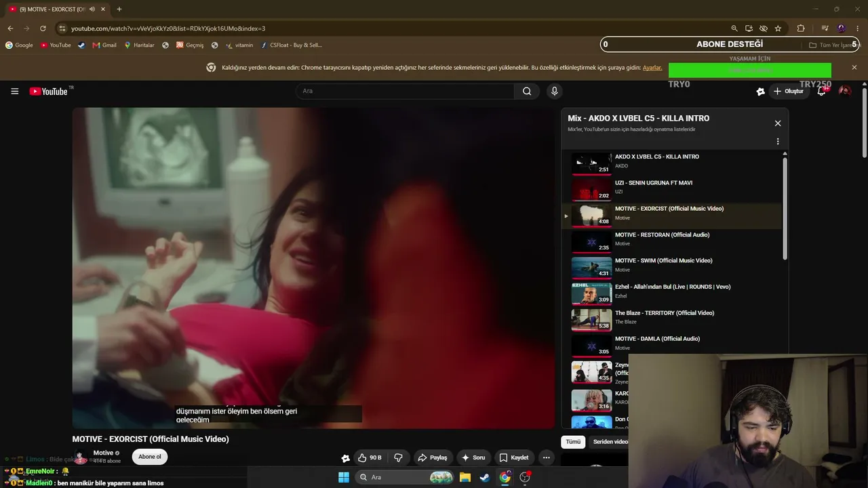Viewport: 868px width, 488px height.
Task: Subscribe with the Abone ol button
Action: (x=150, y=457)
